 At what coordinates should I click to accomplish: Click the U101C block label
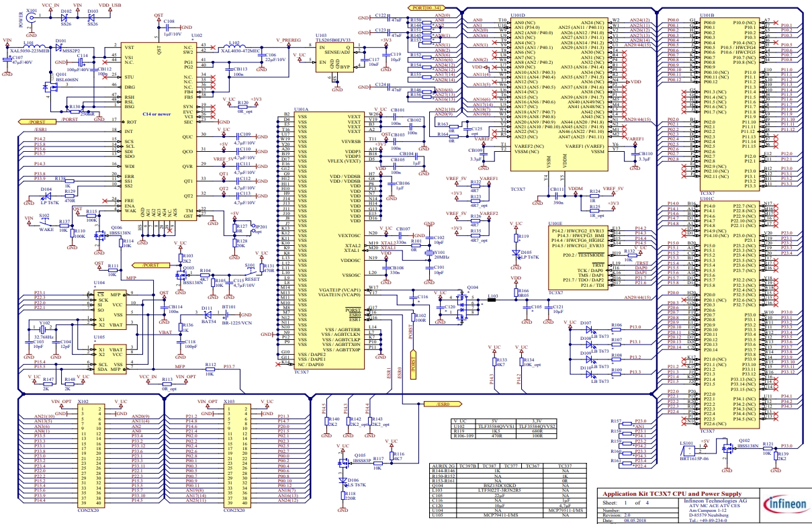click(708, 199)
